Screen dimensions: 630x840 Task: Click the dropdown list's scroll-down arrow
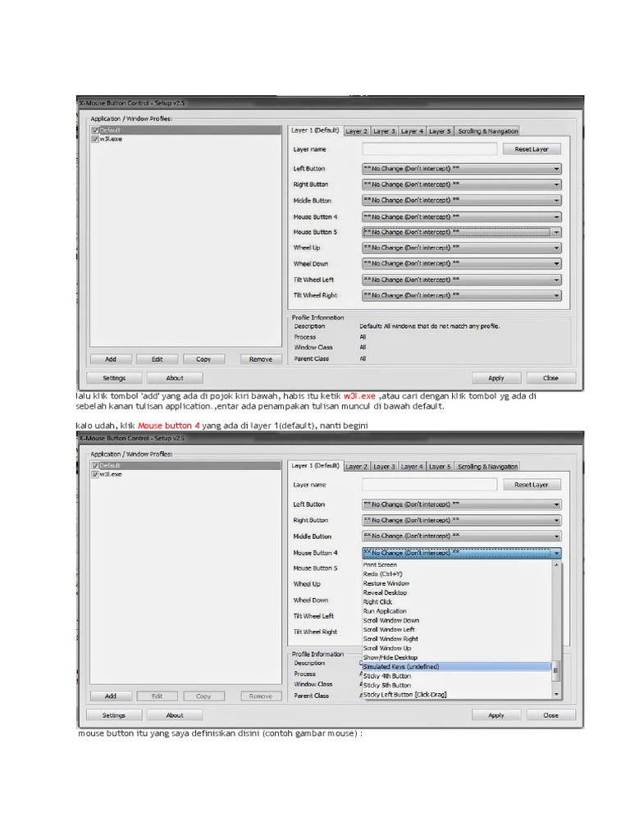[556, 694]
